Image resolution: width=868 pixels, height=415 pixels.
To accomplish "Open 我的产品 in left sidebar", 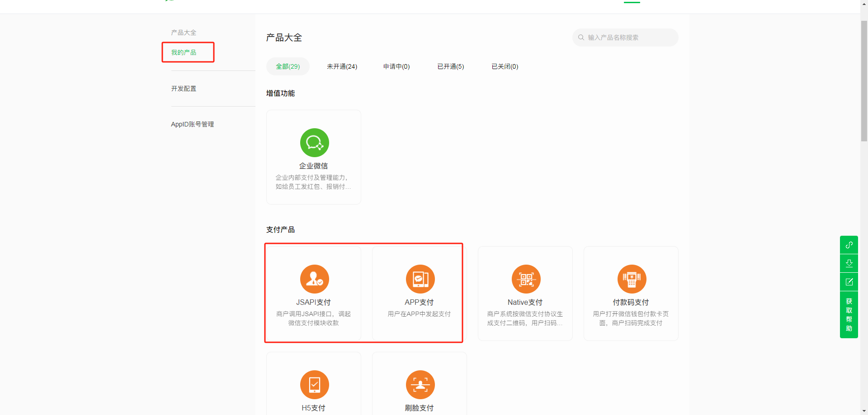I will tap(184, 52).
